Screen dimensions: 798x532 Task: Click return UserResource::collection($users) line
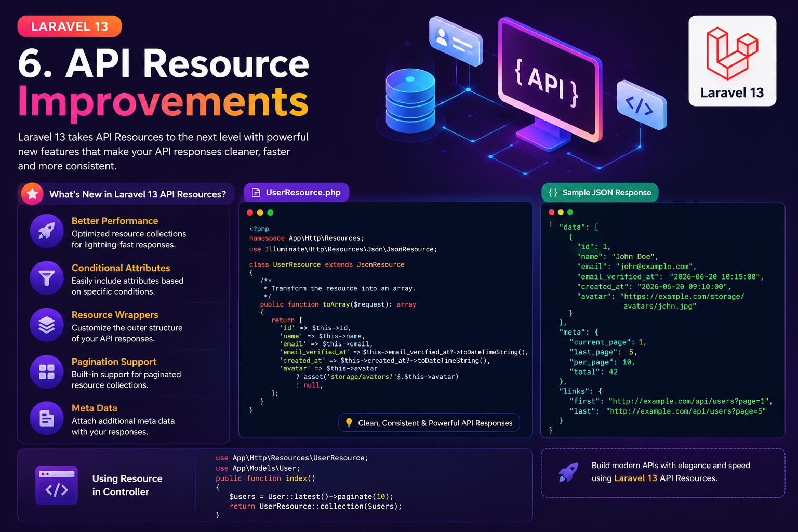(x=316, y=506)
